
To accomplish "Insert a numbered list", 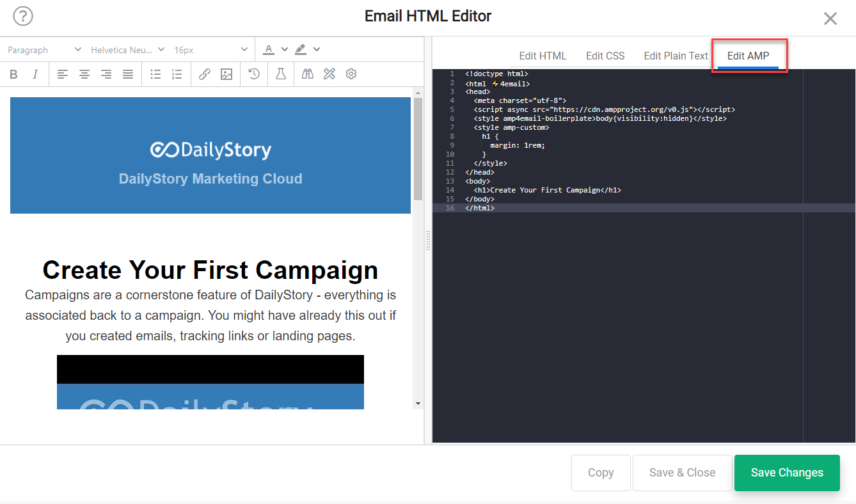I will 177,74.
